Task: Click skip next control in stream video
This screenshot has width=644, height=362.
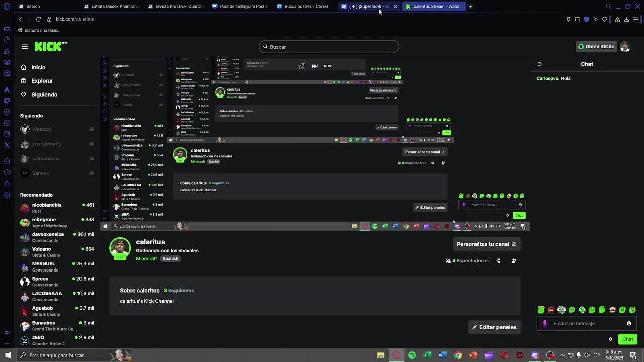Action: 315,66
